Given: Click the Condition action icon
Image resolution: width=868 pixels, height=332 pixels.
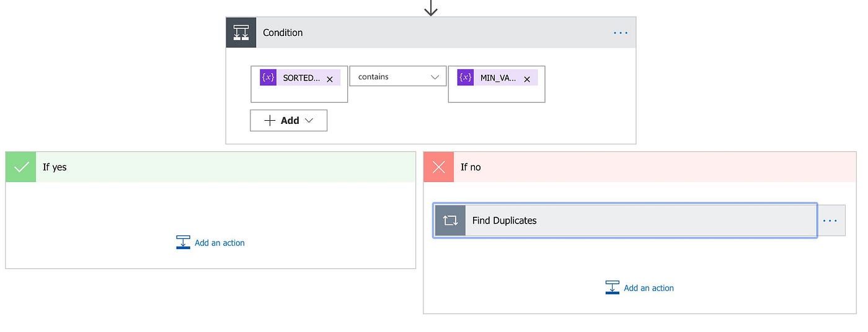Looking at the screenshot, I should 241,33.
